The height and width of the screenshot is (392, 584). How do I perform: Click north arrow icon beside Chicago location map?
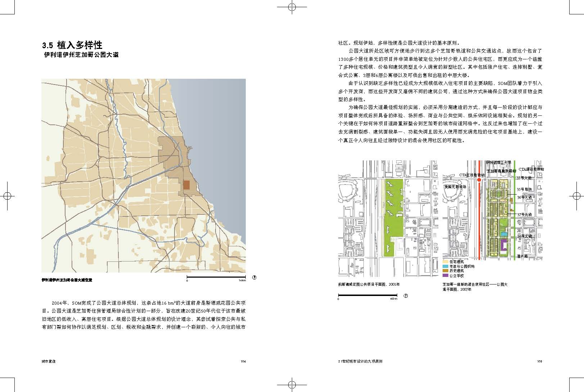coord(254,277)
